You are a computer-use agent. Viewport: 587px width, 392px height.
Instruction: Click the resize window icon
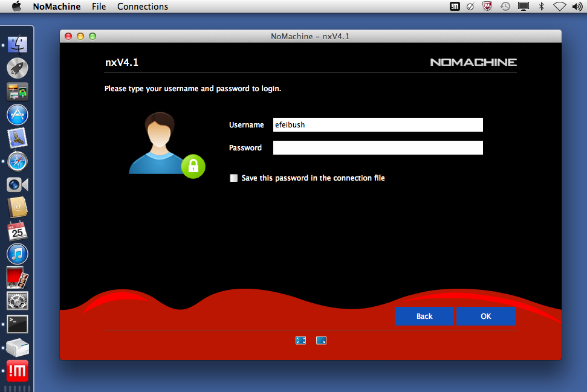[x=321, y=341]
